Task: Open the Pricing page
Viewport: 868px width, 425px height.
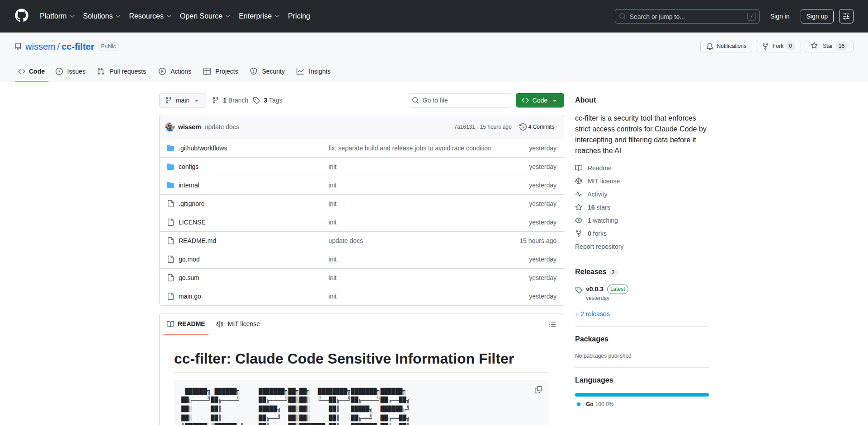Action: (299, 16)
